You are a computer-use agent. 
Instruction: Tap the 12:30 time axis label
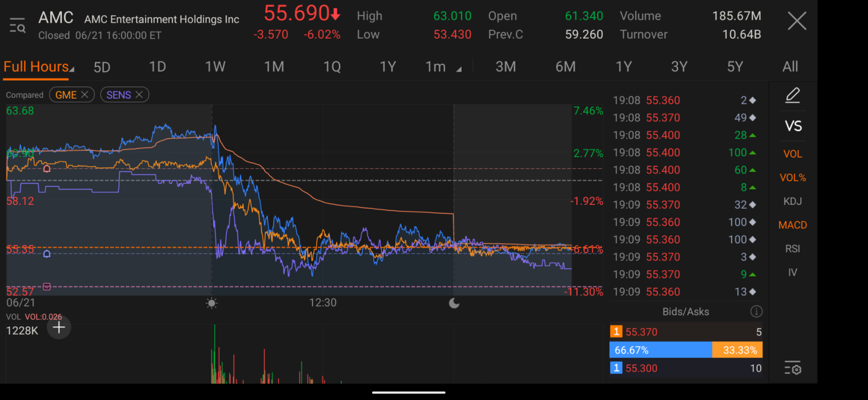pyautogui.click(x=323, y=303)
